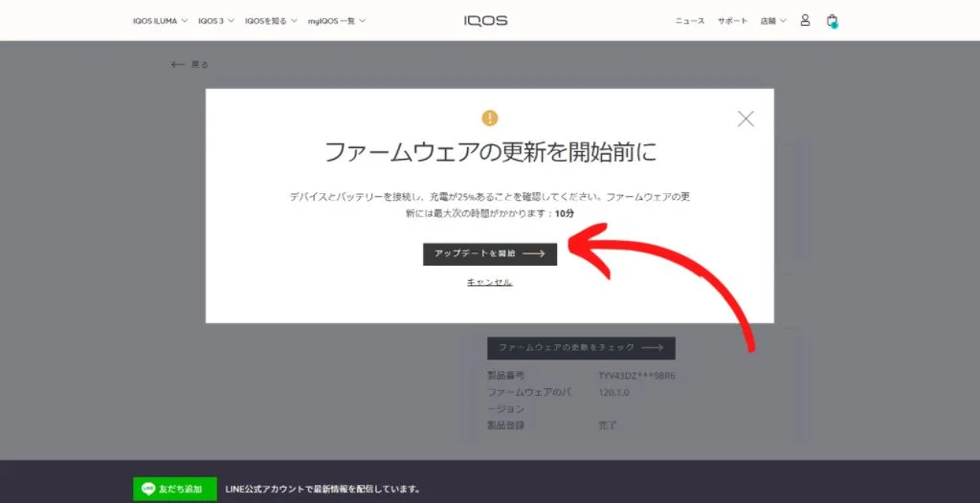Viewport: 980px width, 503px height.
Task: Open the user account icon
Action: tap(805, 20)
